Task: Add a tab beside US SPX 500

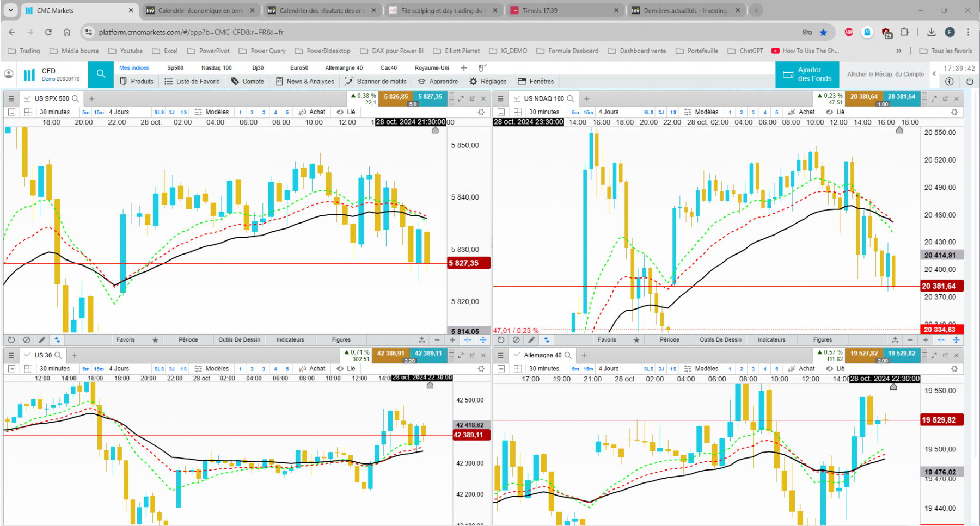Action: pyautogui.click(x=91, y=98)
